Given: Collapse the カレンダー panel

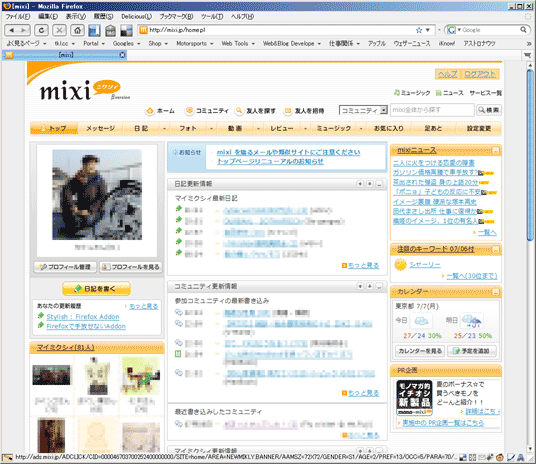Looking at the screenshot, I should click(x=495, y=292).
